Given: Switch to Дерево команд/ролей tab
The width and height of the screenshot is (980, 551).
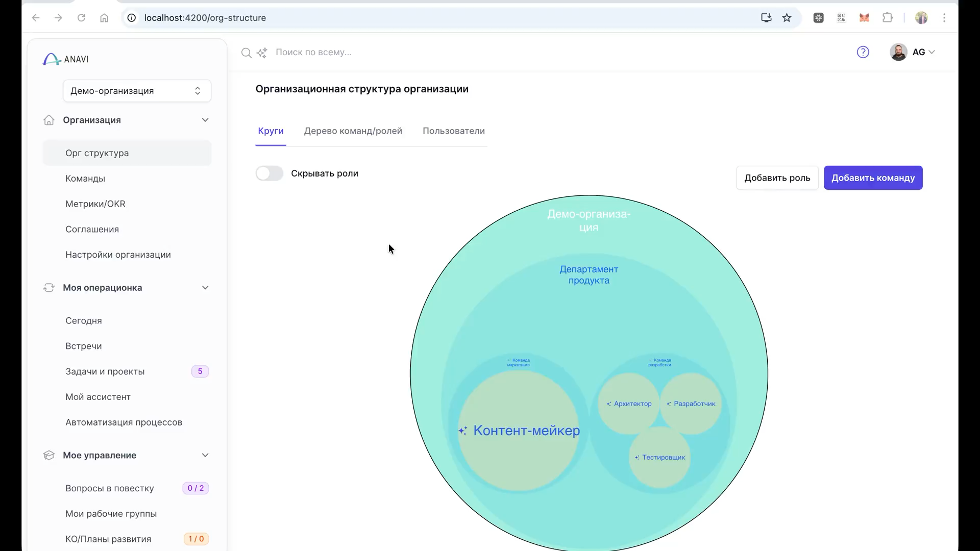Looking at the screenshot, I should coord(353,131).
